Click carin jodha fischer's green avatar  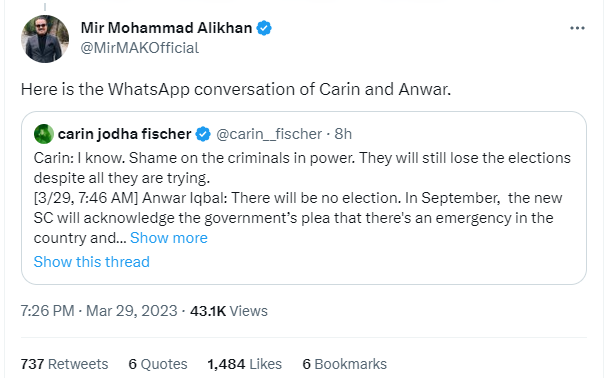[x=44, y=134]
